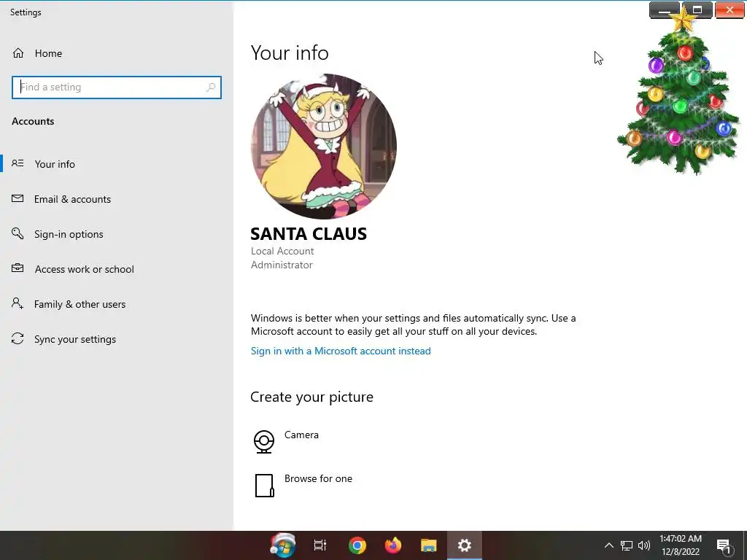Click the Administrator label

[282, 265]
